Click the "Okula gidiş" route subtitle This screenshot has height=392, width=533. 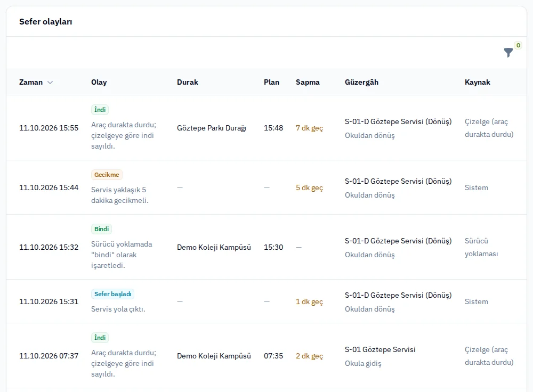pos(363,363)
